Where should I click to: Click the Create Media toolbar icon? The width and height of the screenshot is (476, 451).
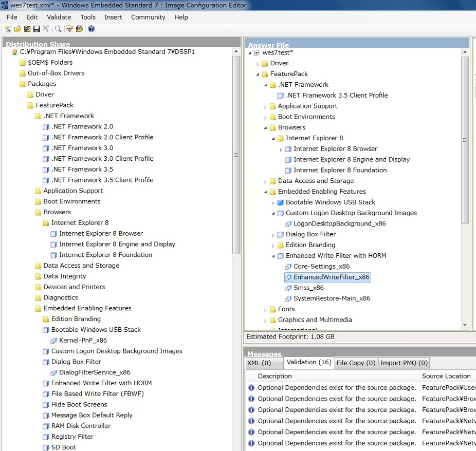pos(79,29)
